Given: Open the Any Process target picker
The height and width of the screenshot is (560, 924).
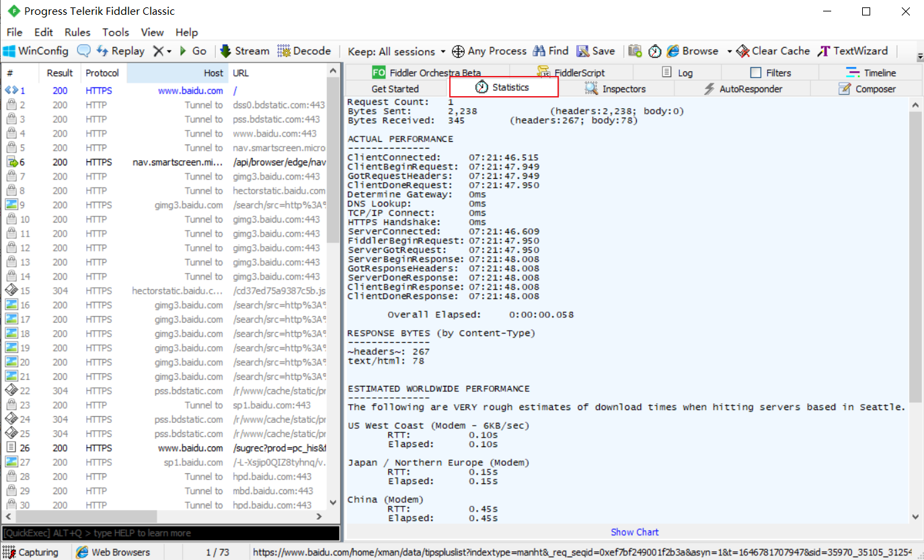Looking at the screenshot, I should pos(489,51).
